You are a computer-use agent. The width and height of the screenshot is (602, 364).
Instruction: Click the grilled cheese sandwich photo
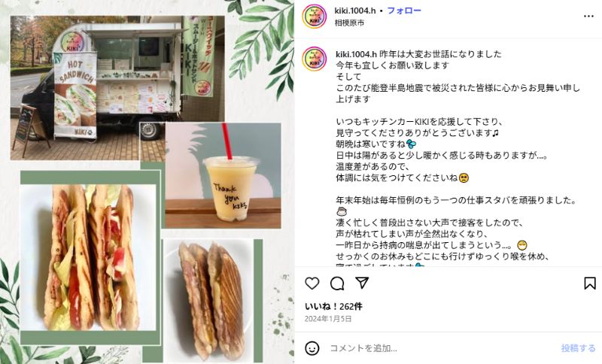coord(210,299)
